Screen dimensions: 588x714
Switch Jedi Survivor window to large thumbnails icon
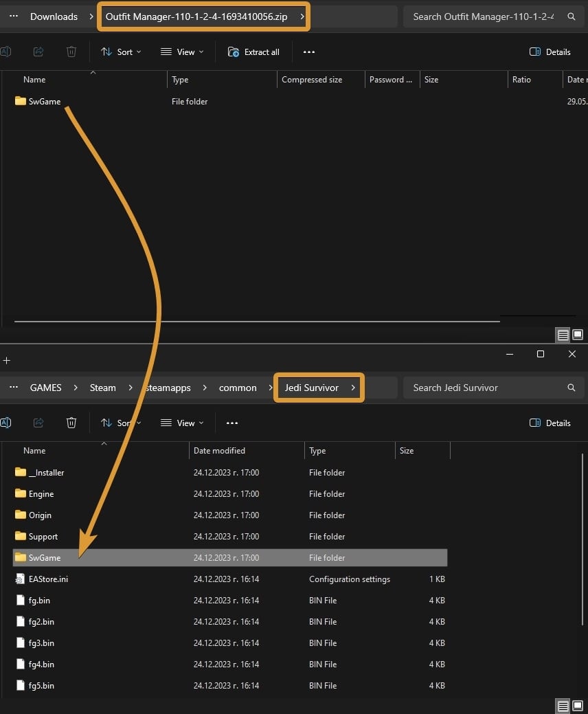point(578,706)
